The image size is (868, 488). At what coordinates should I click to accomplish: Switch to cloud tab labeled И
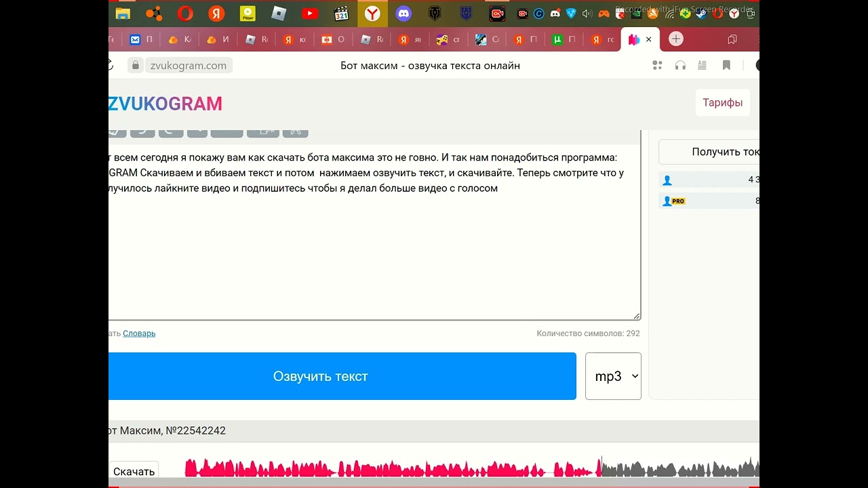coord(218,39)
